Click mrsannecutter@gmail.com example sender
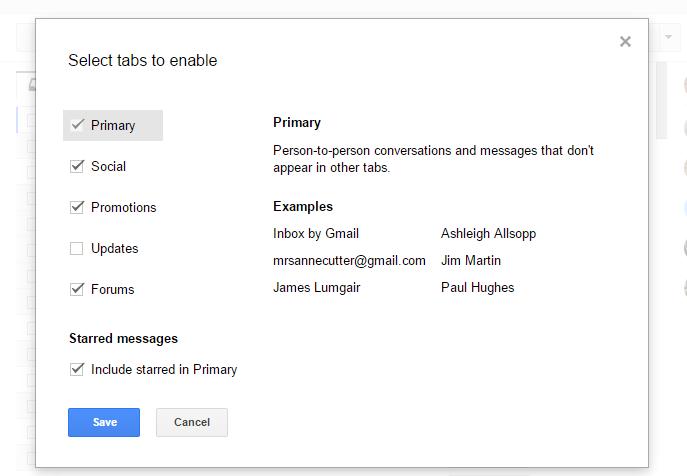Screen dimensions: 687x476 click(349, 260)
